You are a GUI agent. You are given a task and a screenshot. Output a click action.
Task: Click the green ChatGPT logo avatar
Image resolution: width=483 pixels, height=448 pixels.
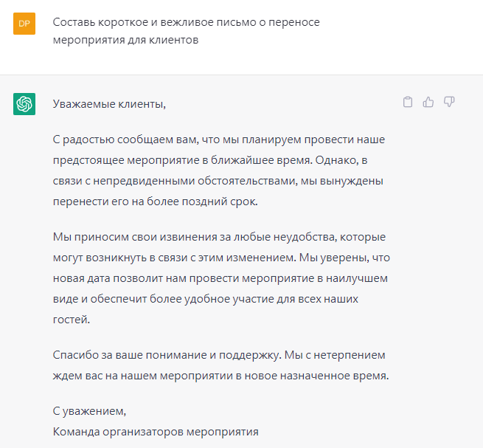point(24,104)
